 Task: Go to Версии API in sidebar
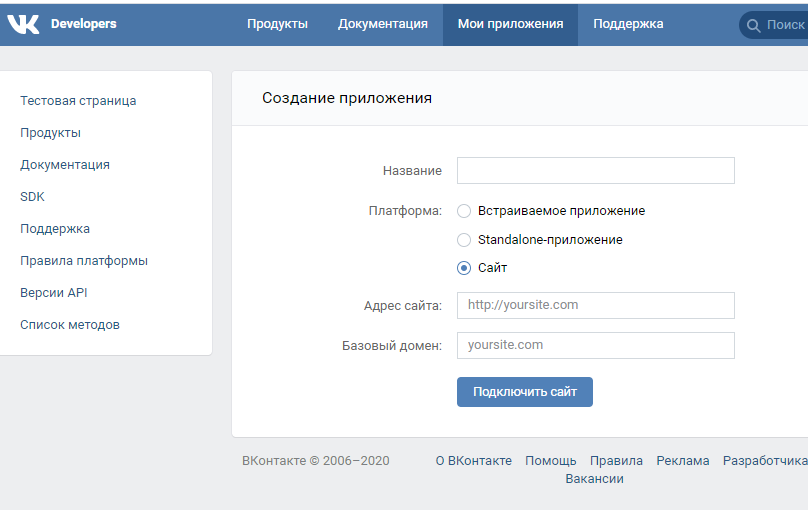tap(54, 293)
